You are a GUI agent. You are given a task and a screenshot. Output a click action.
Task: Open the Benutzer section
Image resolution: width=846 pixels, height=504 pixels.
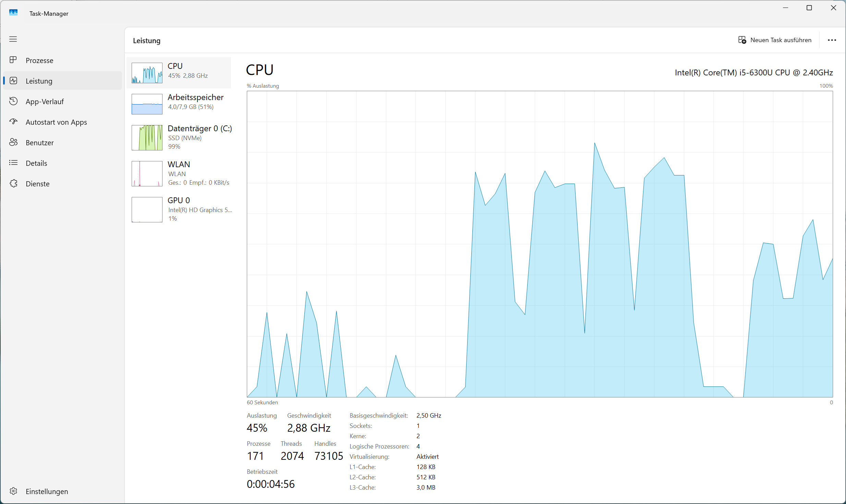(x=39, y=142)
